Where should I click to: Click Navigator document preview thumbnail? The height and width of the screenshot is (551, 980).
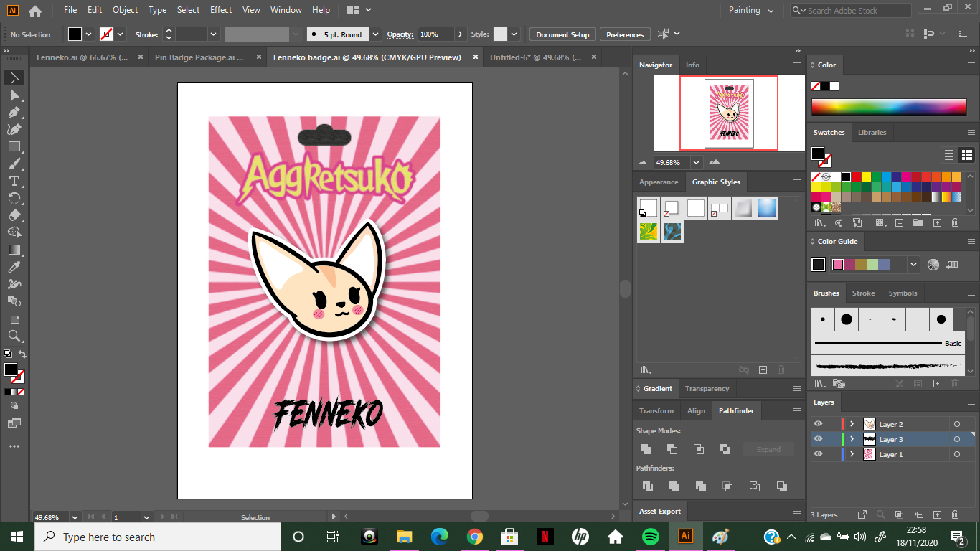pyautogui.click(x=729, y=113)
